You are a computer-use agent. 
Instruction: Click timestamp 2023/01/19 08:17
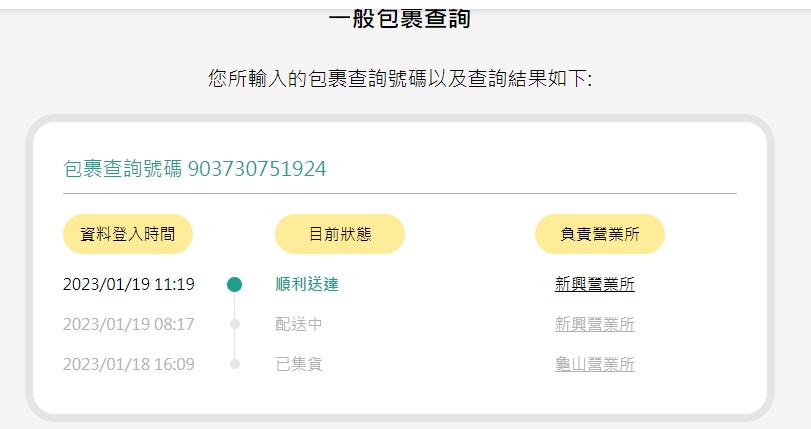click(129, 324)
